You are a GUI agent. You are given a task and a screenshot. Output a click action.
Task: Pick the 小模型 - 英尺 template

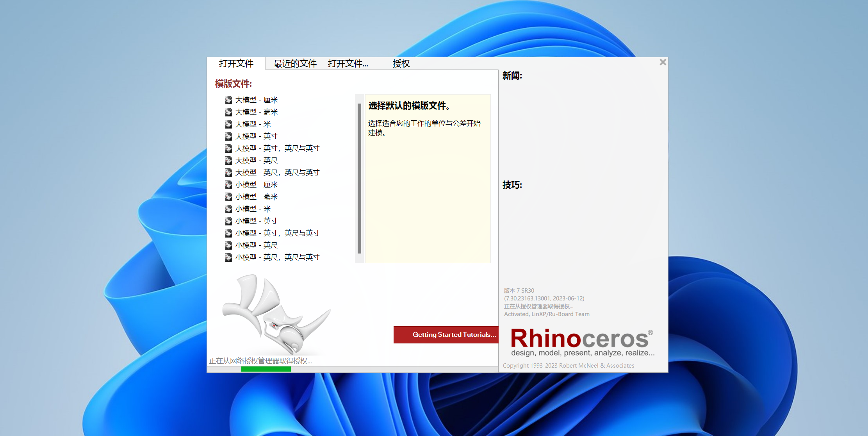[x=257, y=245]
